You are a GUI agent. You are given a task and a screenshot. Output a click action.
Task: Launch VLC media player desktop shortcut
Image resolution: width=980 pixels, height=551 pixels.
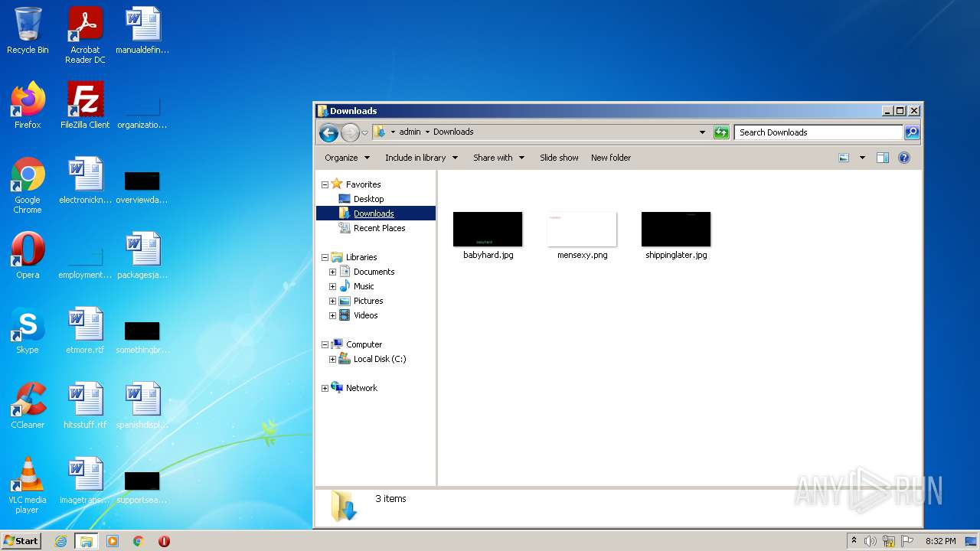(x=28, y=484)
